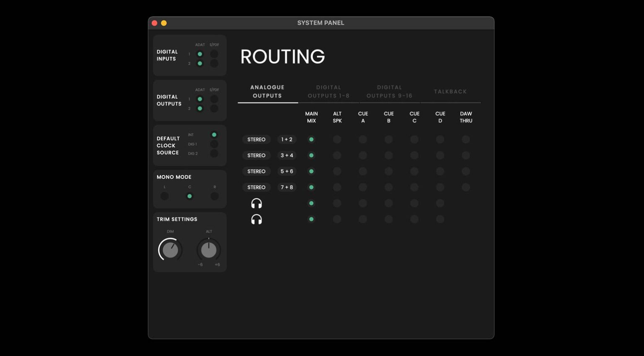This screenshot has height=356, width=644.
Task: Click the ADAT output 2 indicator
Action: [x=200, y=108]
